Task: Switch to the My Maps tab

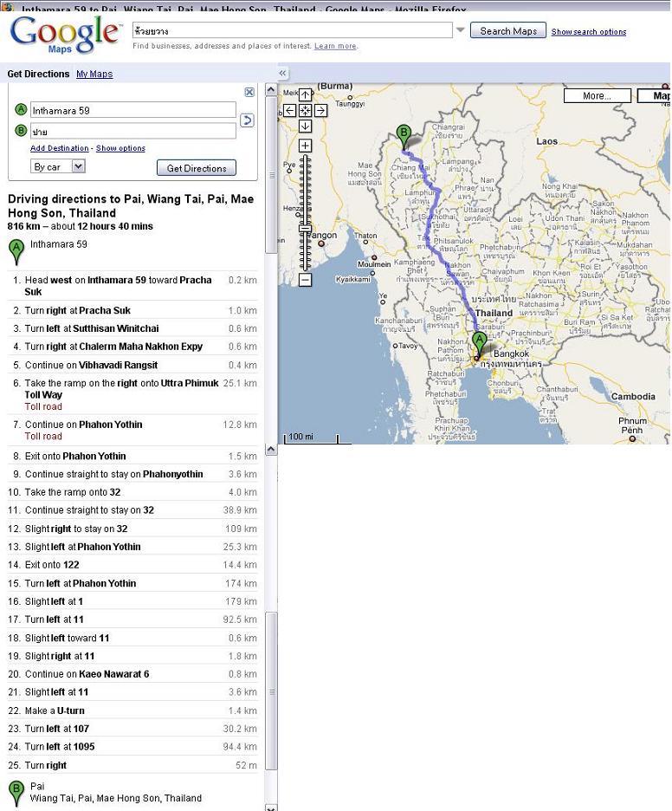Action: click(94, 74)
